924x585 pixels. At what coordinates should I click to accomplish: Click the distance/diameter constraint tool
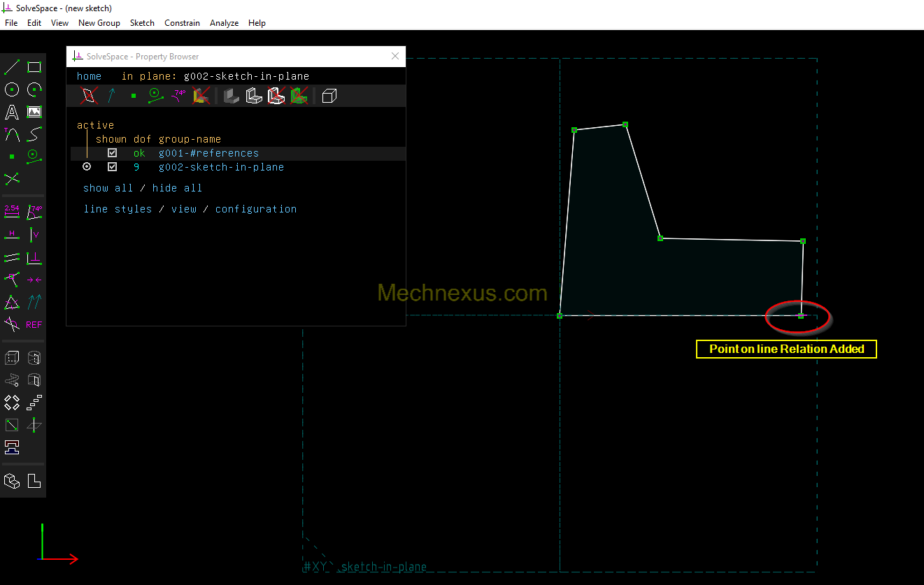click(x=12, y=211)
